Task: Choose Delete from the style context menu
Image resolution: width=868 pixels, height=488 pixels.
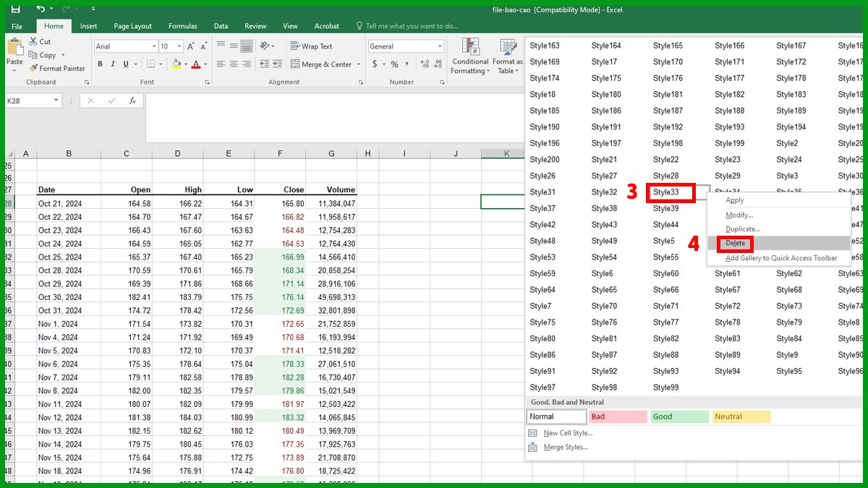Action: point(734,244)
